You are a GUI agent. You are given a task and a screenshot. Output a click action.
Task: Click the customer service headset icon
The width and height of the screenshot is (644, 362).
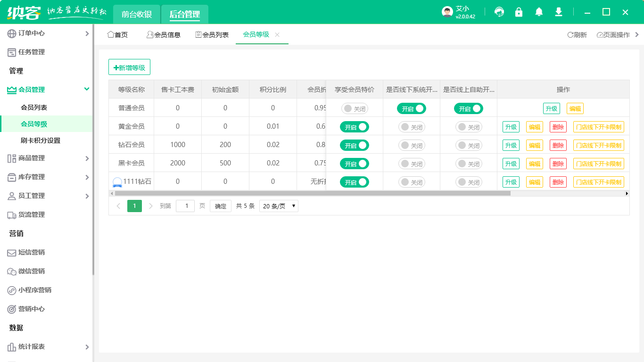click(499, 12)
